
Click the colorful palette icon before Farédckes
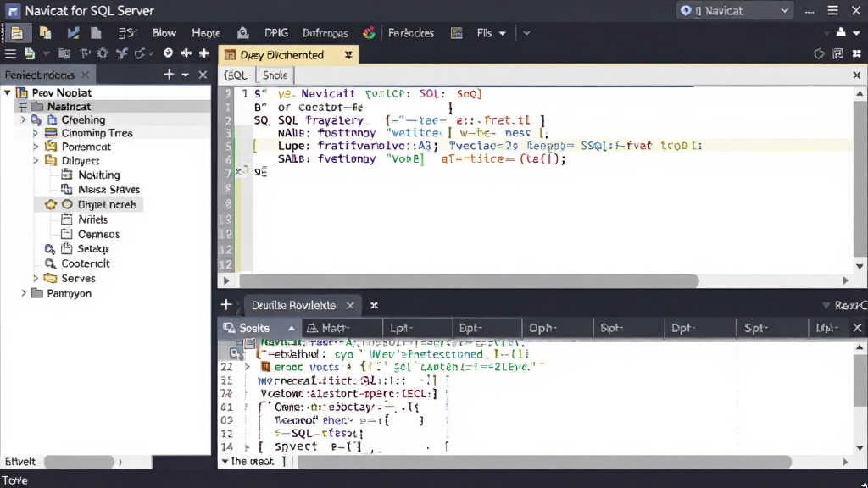click(369, 33)
